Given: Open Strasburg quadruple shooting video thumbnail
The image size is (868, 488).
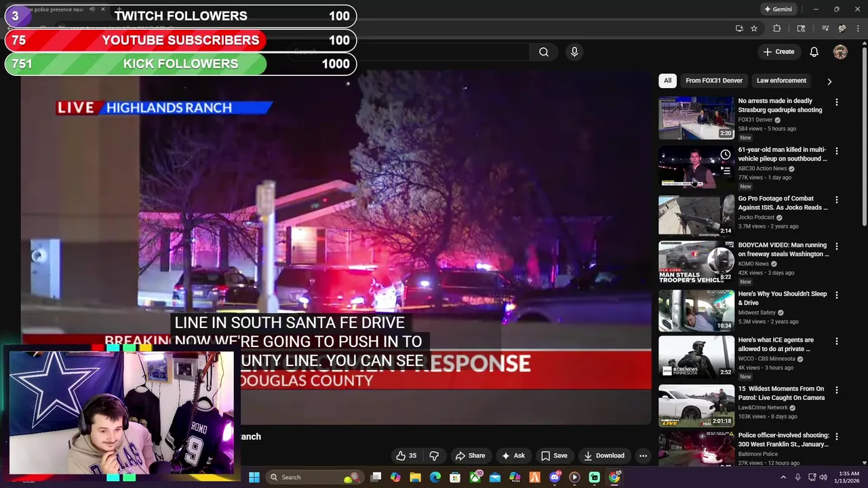Looking at the screenshot, I should tap(696, 118).
